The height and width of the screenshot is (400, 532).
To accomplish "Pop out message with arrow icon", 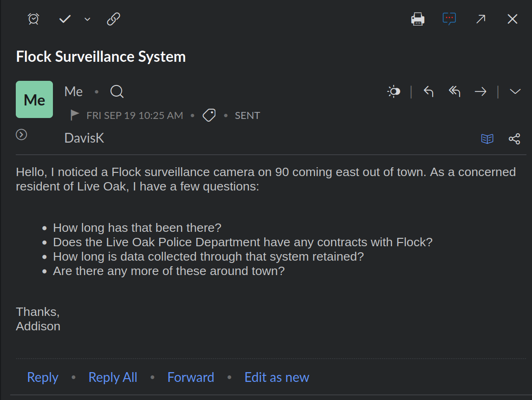I will point(481,19).
